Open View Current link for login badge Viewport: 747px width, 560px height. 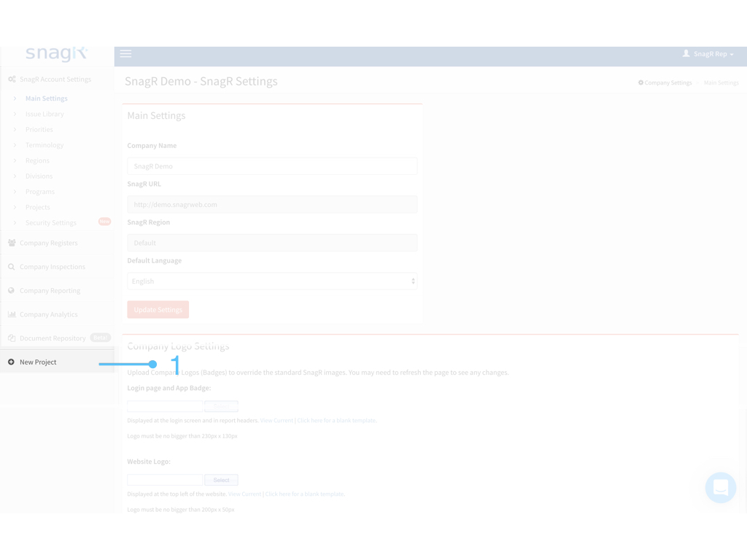click(276, 421)
